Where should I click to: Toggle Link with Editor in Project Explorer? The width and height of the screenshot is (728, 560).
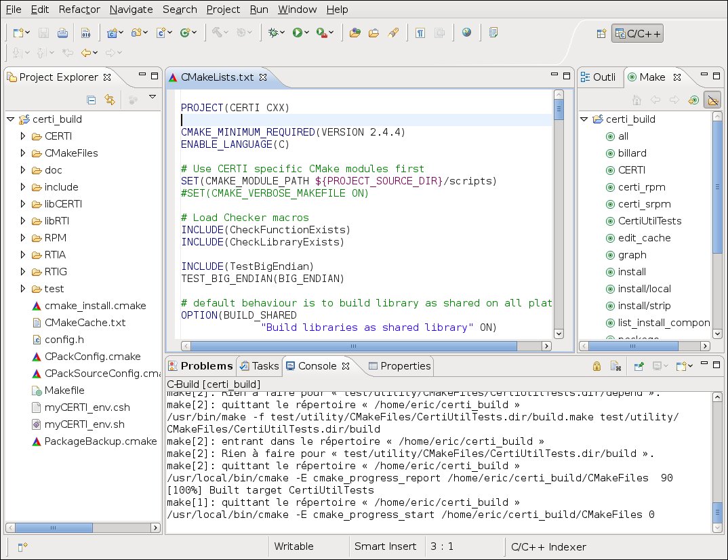[110, 100]
